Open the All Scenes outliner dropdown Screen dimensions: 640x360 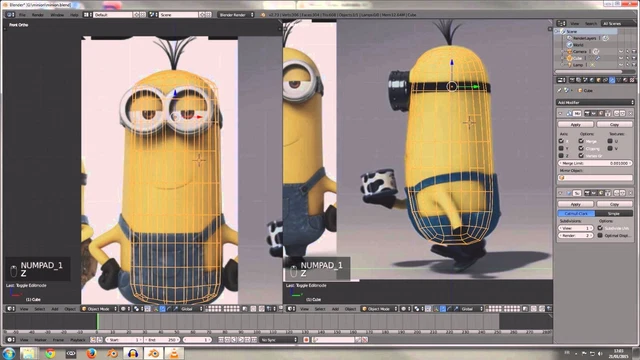pos(618,24)
